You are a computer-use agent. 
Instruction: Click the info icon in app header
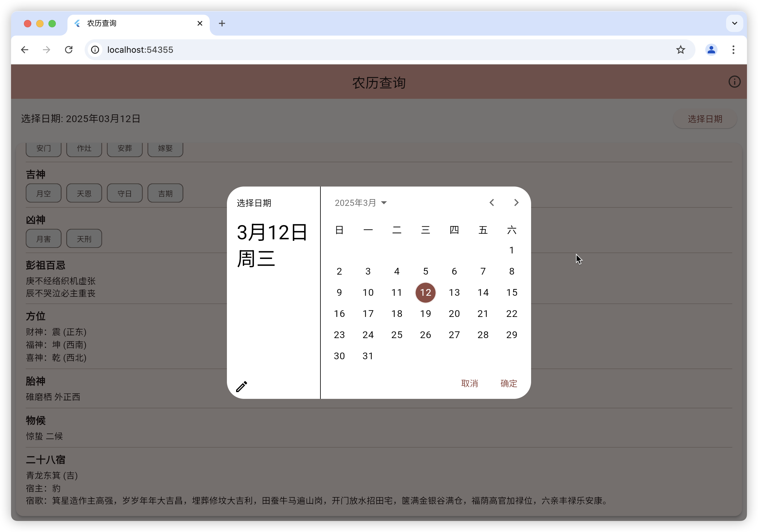click(x=734, y=82)
